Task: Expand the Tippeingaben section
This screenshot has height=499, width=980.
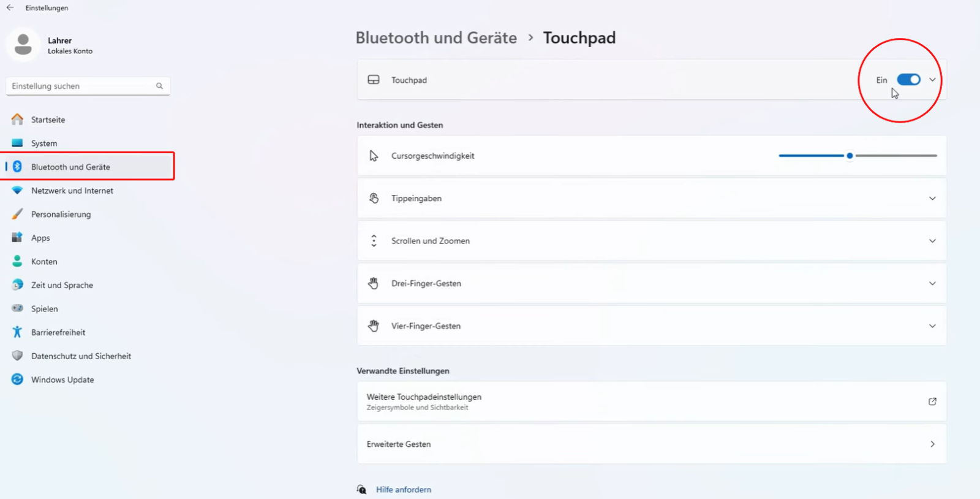Action: point(932,199)
